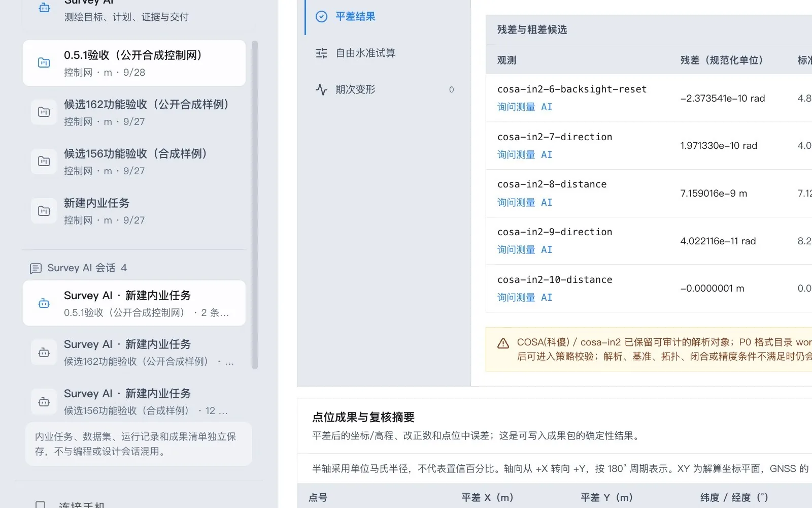Click the sidebar vertical scrollbar
This screenshot has height=508, width=812.
click(255, 205)
